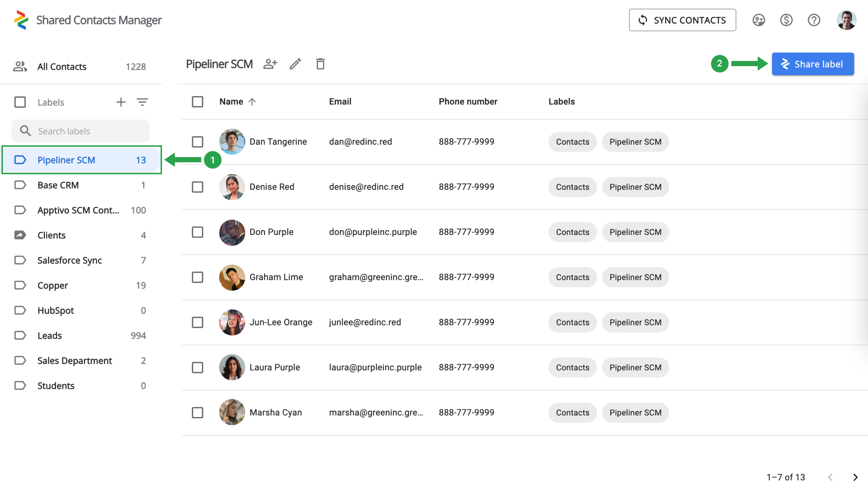
Task: Select the Students label
Action: 81,386
